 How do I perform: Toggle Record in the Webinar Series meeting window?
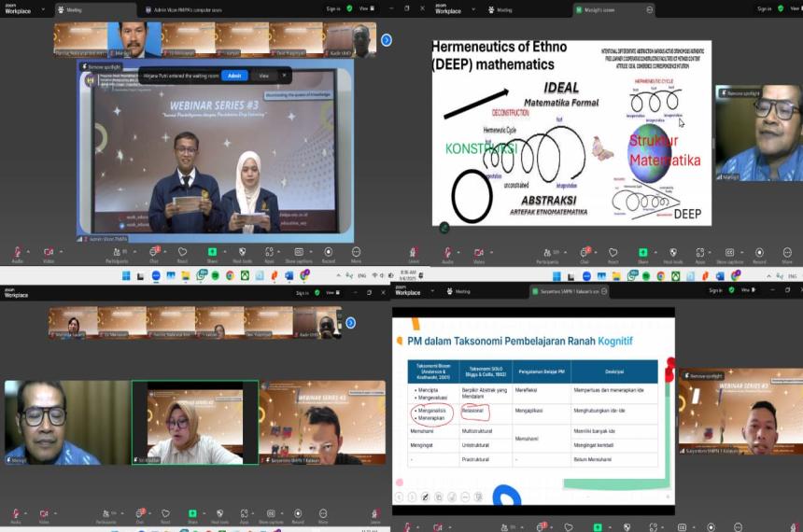point(328,252)
